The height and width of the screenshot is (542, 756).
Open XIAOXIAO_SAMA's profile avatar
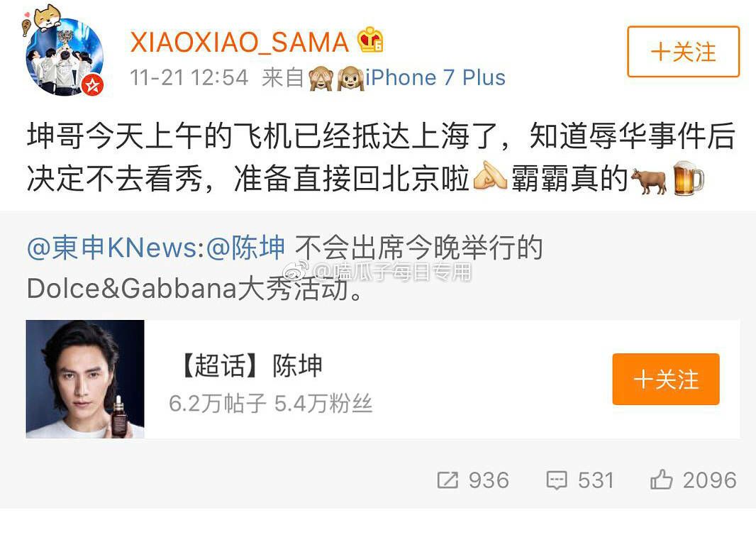64,57
